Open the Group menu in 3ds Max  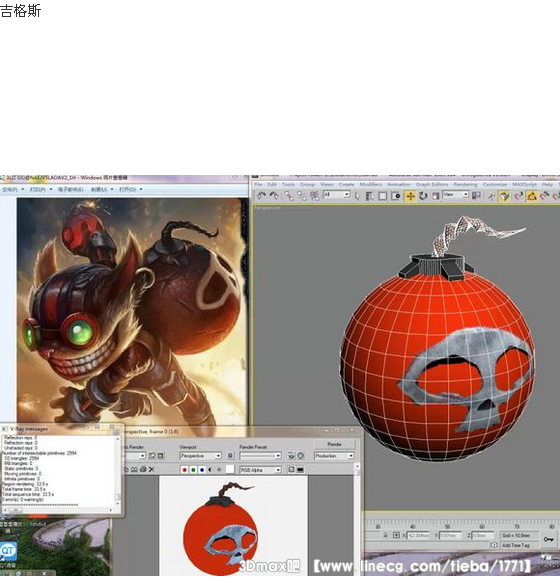[x=307, y=184]
